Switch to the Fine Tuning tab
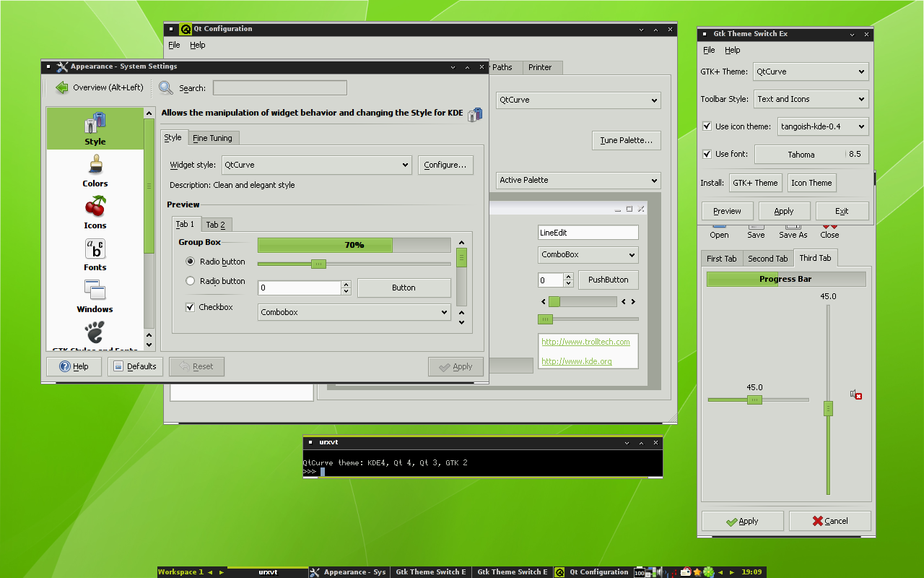The height and width of the screenshot is (578, 924). [x=213, y=138]
